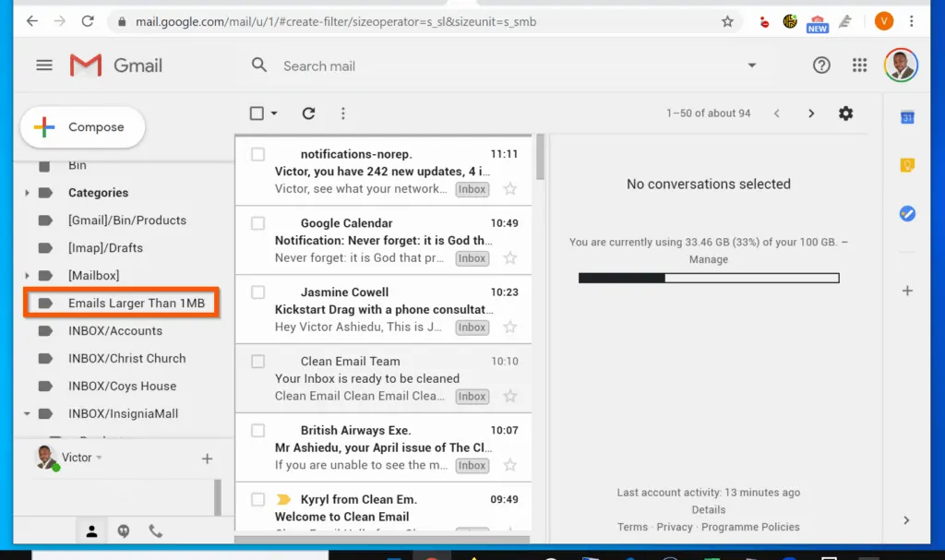Screen dimensions: 945x560
Task: Open the Google apps grid
Action: tap(859, 65)
